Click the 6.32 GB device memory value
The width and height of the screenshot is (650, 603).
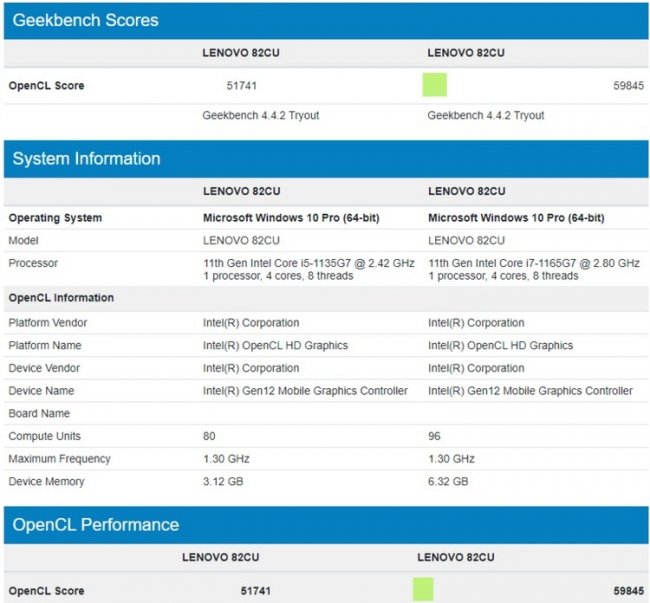447,481
